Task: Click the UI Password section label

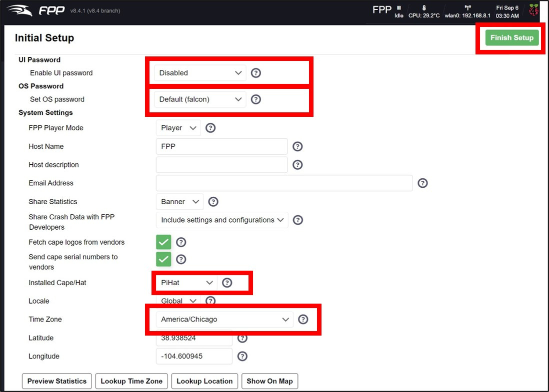Action: [x=39, y=60]
